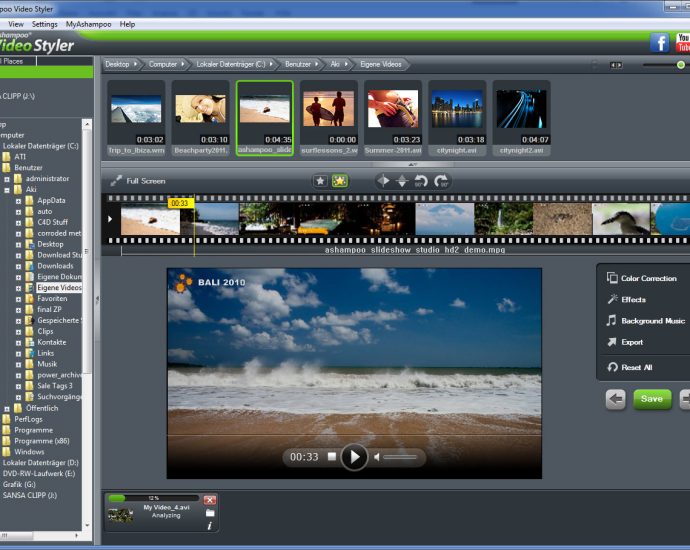Click the Background Music note icon
Screen dimensions: 690x550
[611, 320]
